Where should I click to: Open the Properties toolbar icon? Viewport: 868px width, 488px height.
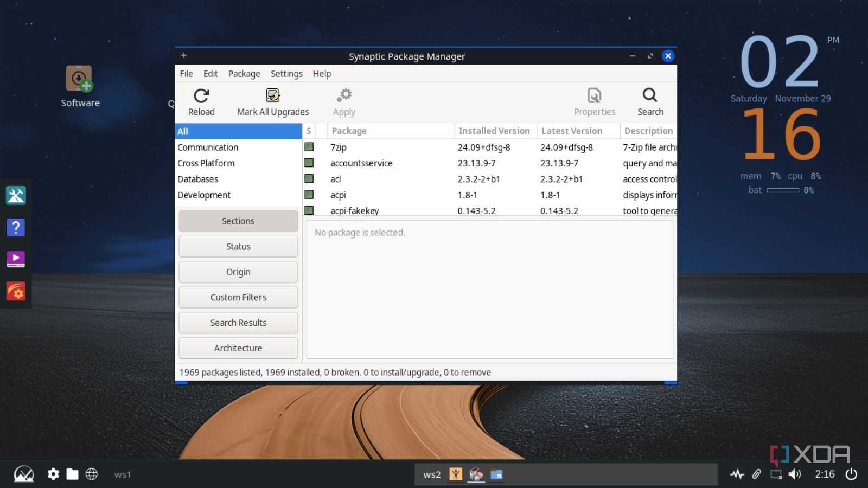(x=595, y=95)
